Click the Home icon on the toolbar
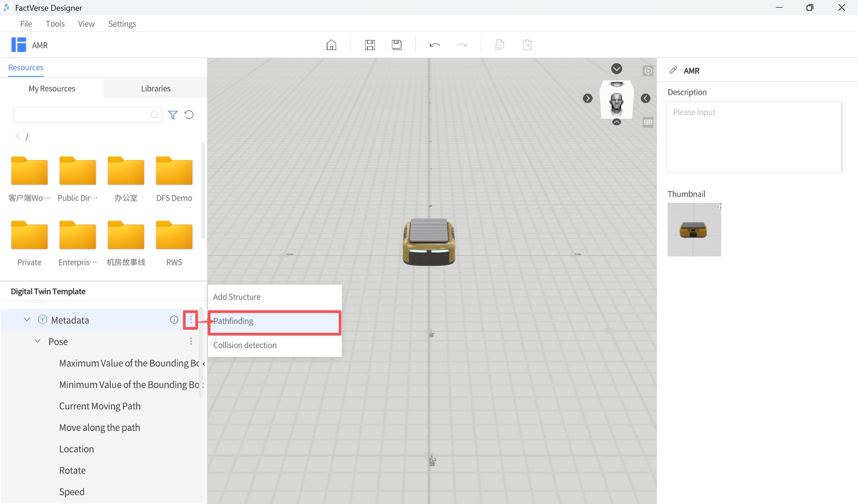 pos(331,45)
